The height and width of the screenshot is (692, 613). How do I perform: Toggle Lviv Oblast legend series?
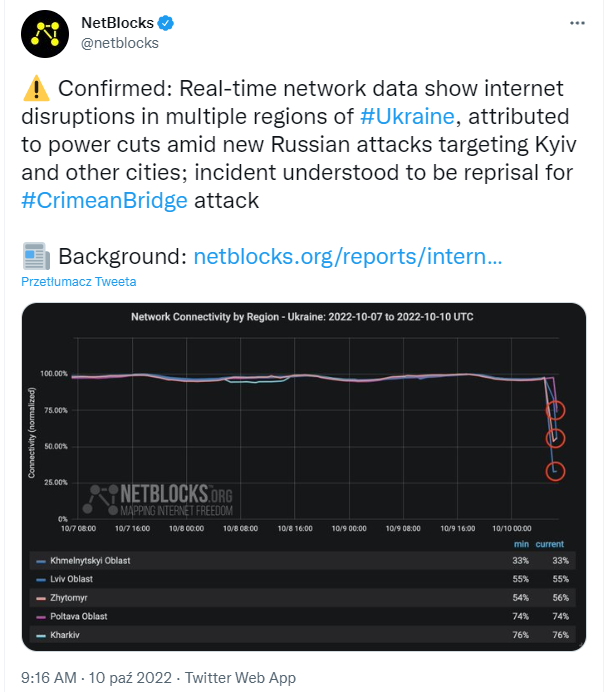click(x=71, y=579)
